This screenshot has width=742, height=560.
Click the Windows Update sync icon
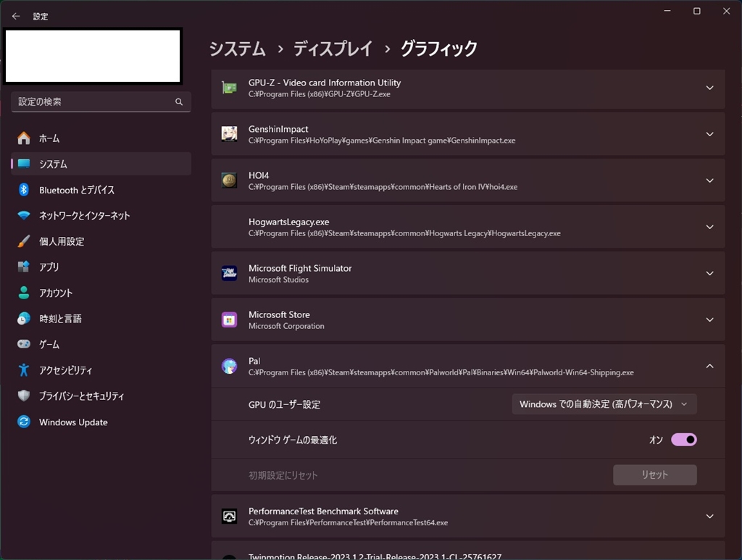[x=24, y=422]
